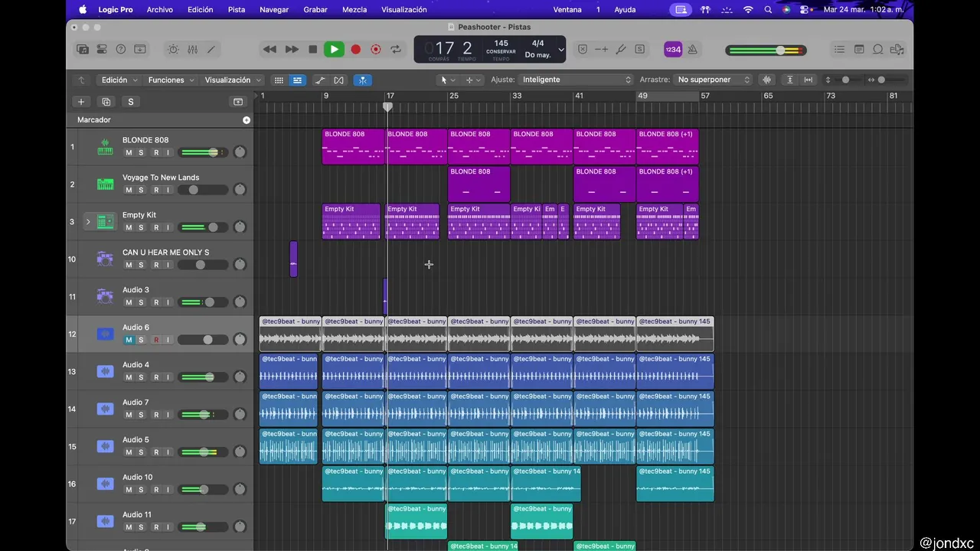Open the Ventana menu

click(567, 9)
